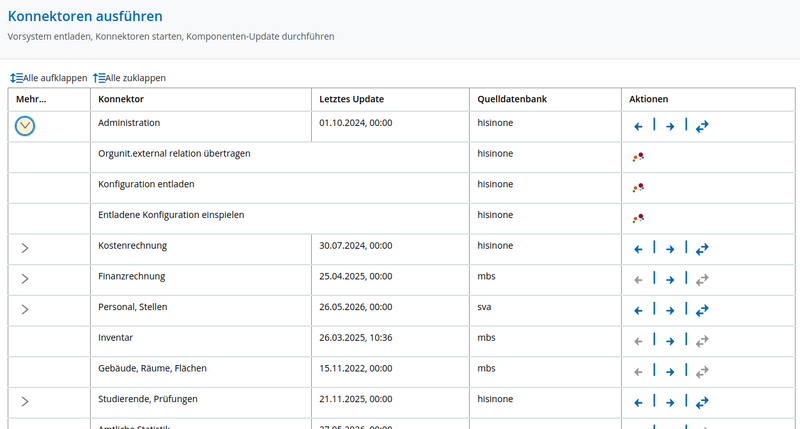Select the 'Administration' connector name

pos(129,123)
